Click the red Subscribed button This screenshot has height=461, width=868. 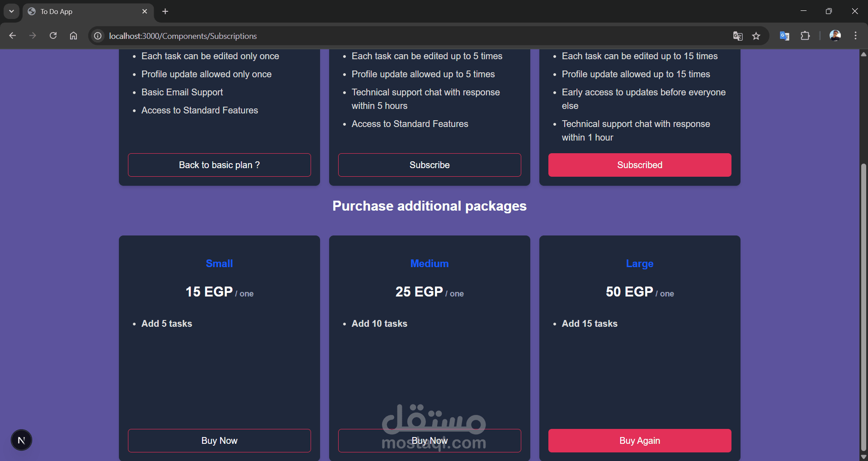pyautogui.click(x=640, y=165)
